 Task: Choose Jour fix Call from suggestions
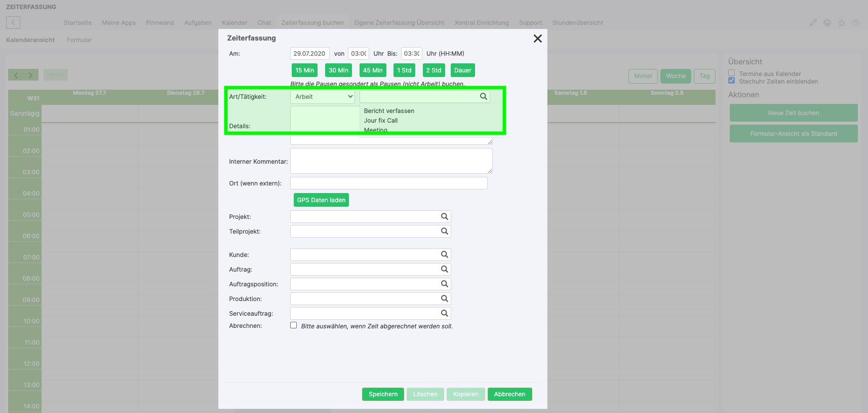[x=381, y=121]
